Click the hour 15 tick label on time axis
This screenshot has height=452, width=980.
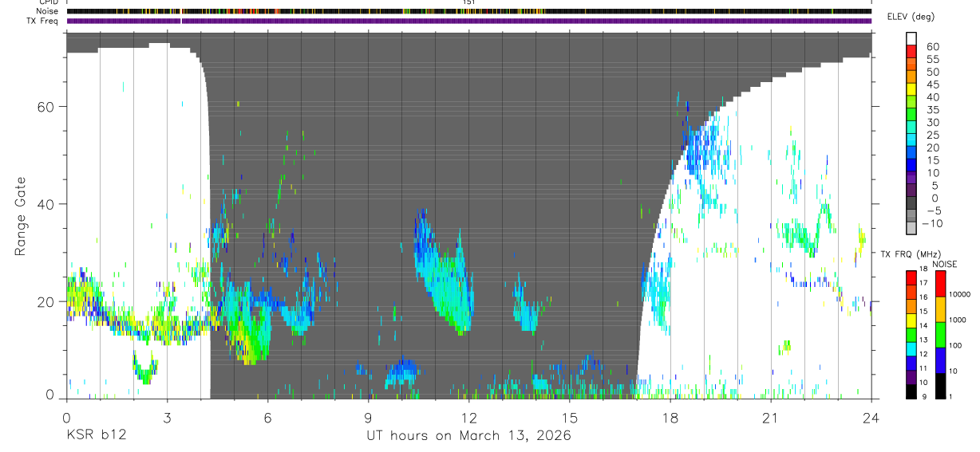(x=569, y=418)
